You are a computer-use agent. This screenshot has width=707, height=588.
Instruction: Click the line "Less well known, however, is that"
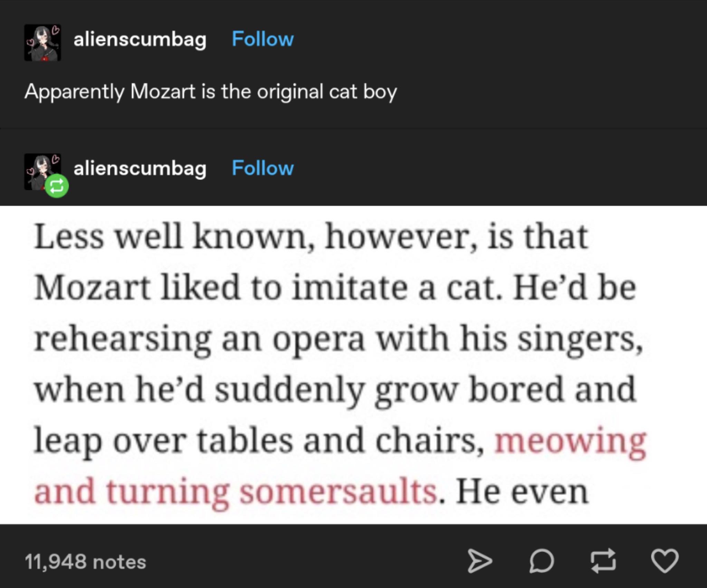click(x=311, y=237)
